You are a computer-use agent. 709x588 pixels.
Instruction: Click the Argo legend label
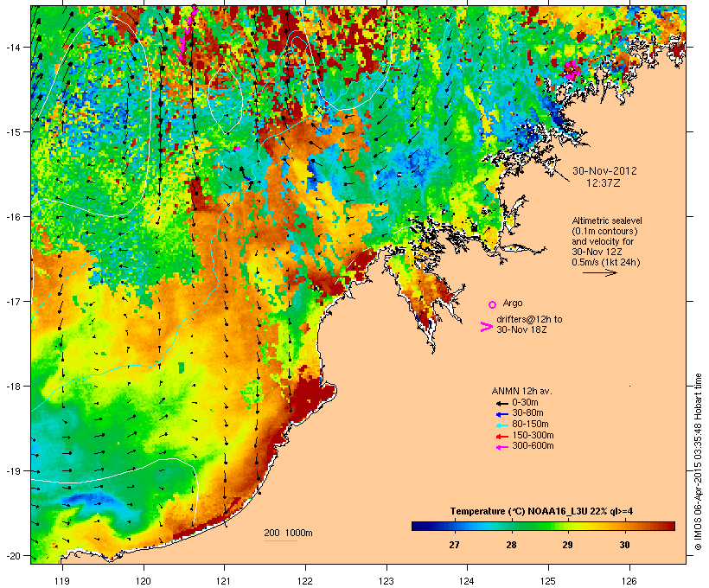click(x=513, y=303)
